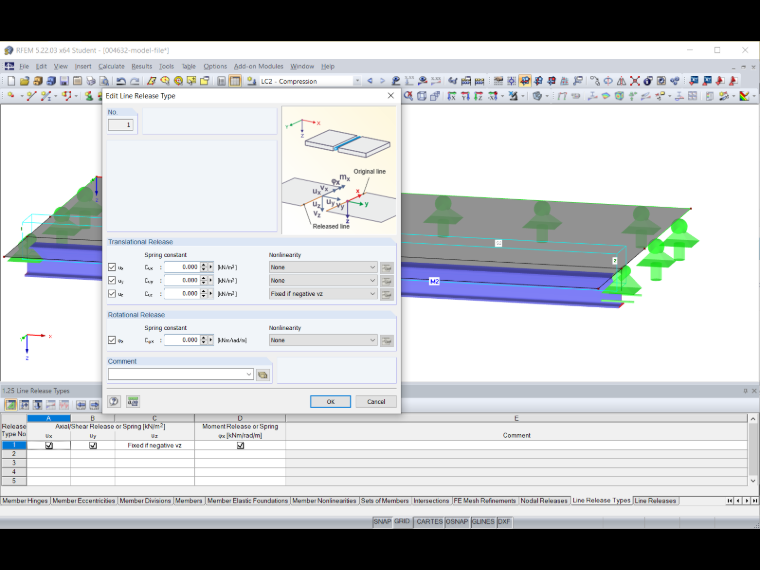Uncheck the uz translational release checkbox
The width and height of the screenshot is (760, 570).
pyautogui.click(x=112, y=293)
